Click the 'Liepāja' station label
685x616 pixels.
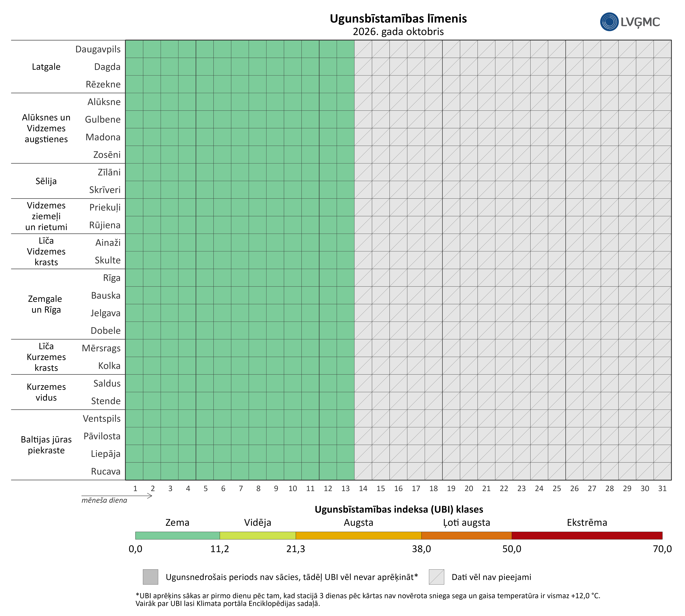coord(106,454)
